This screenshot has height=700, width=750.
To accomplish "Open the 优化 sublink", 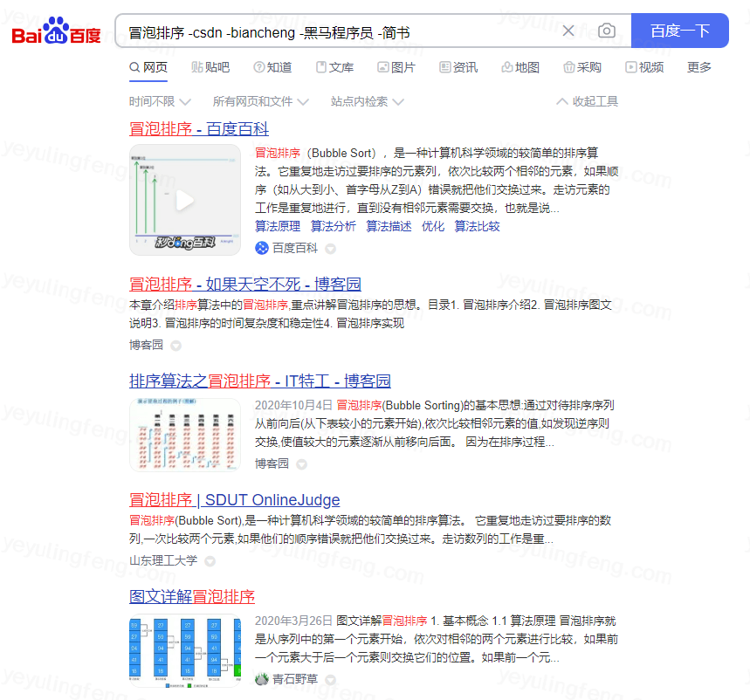I will pos(433,226).
